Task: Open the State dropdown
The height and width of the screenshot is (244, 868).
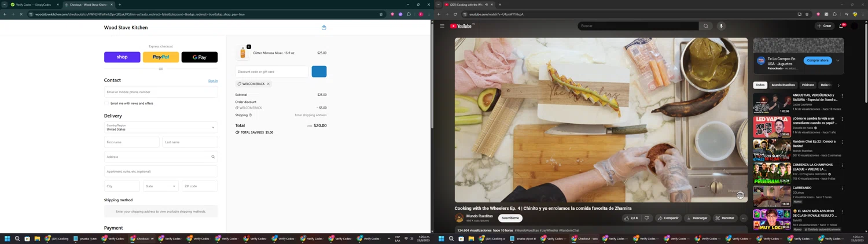Action: (161, 186)
